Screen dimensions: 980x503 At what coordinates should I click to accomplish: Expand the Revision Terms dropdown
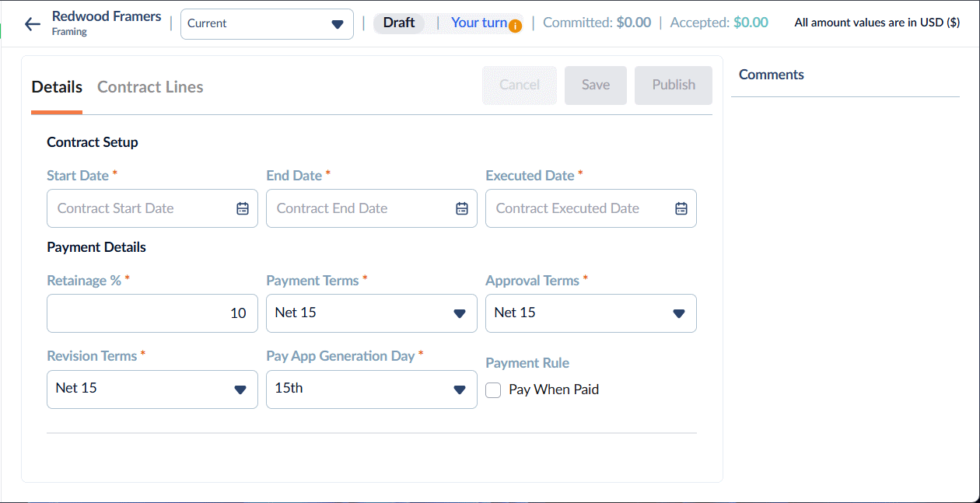coord(152,389)
